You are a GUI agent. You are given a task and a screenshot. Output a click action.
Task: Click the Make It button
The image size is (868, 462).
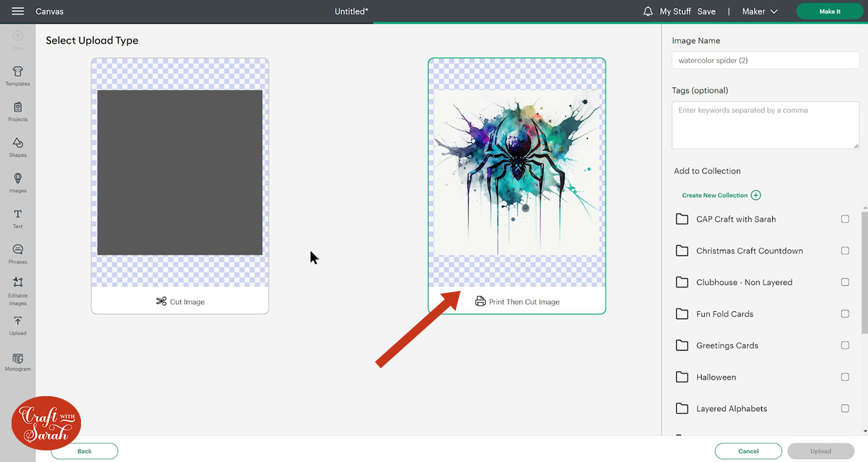coord(830,12)
